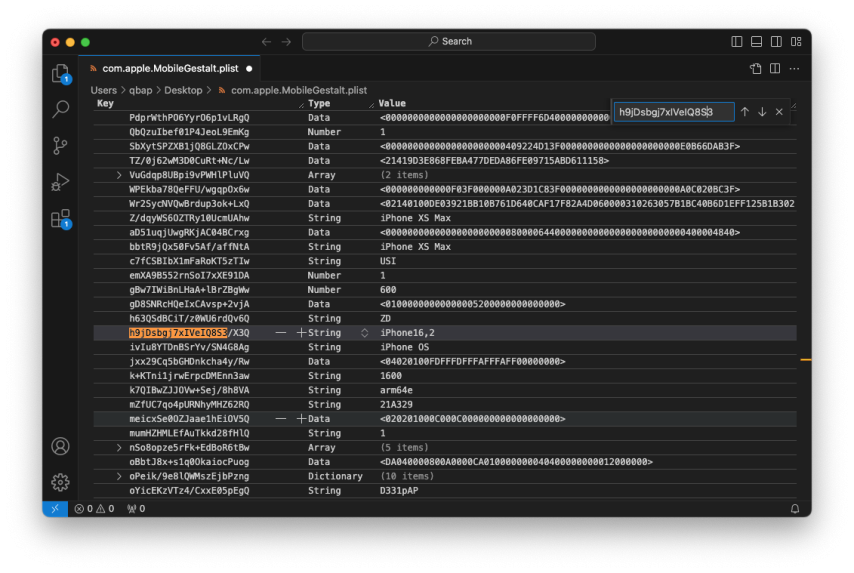Open the Search view in activity bar
854x573 pixels.
coord(61,109)
